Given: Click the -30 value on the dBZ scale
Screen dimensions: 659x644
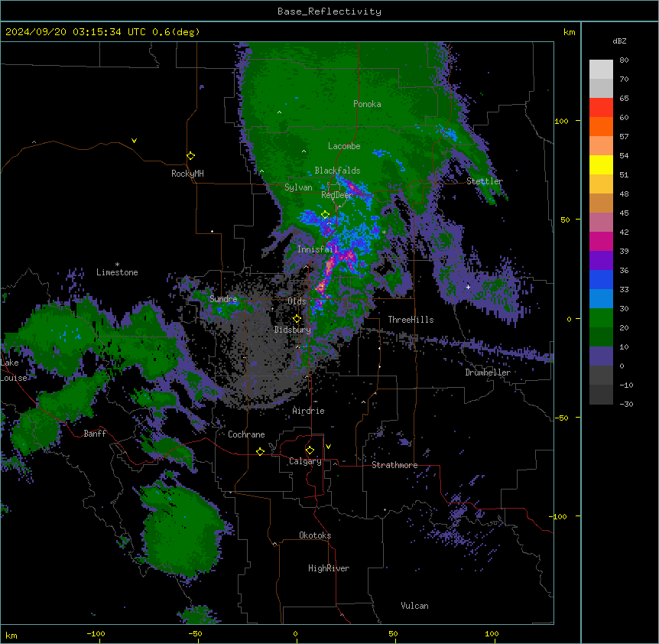Looking at the screenshot, I should pyautogui.click(x=626, y=405).
